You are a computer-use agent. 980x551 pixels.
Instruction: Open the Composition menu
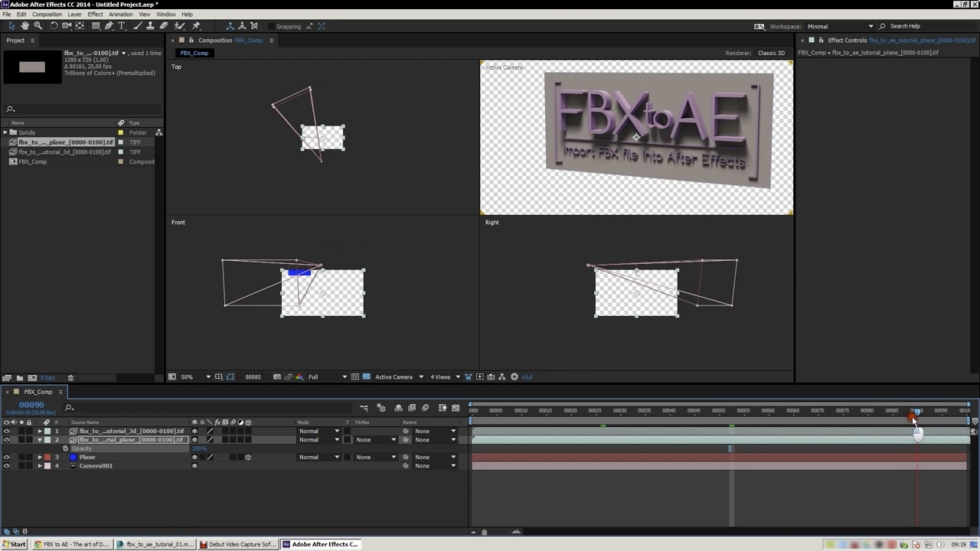pyautogui.click(x=47, y=14)
